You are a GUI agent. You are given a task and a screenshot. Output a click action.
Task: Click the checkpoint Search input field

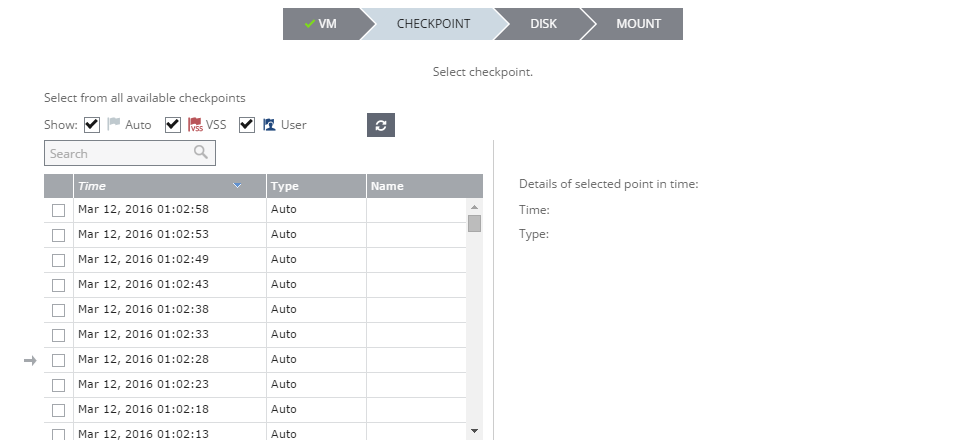coord(118,153)
